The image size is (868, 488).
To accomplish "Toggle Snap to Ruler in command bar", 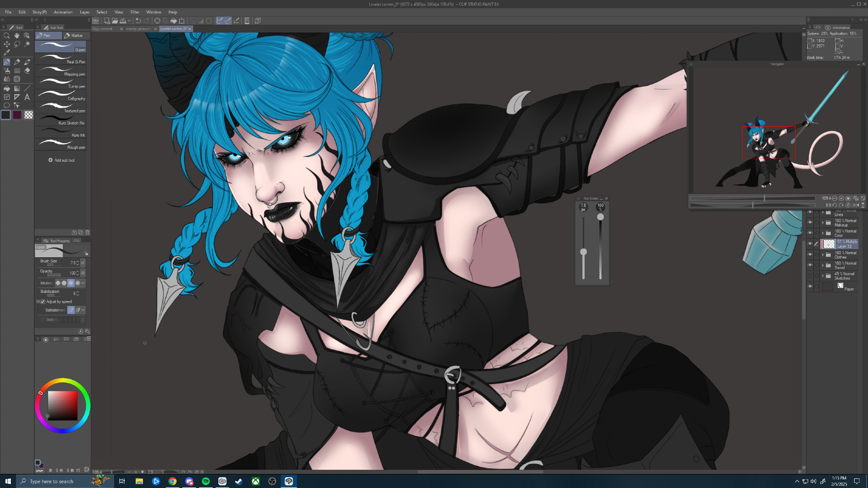I will (220, 20).
